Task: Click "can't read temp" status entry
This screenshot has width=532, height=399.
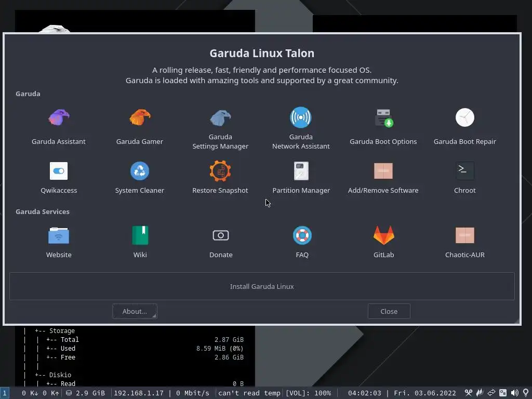Action: click(249, 393)
